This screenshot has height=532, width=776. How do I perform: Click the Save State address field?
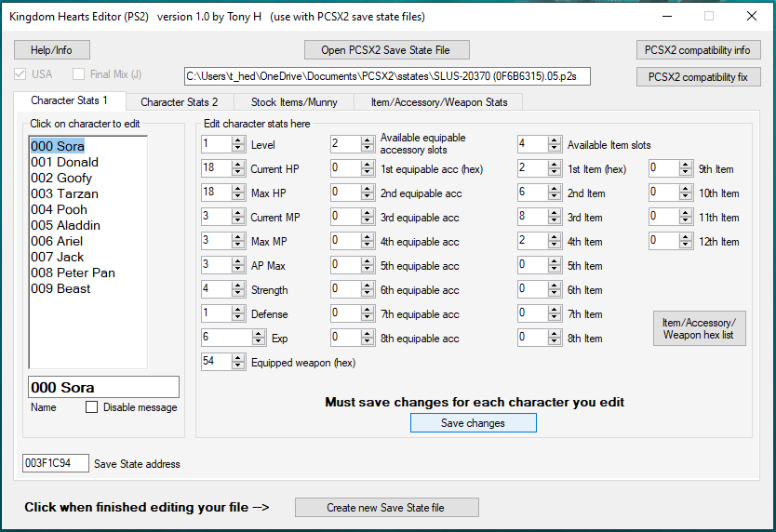[55, 463]
